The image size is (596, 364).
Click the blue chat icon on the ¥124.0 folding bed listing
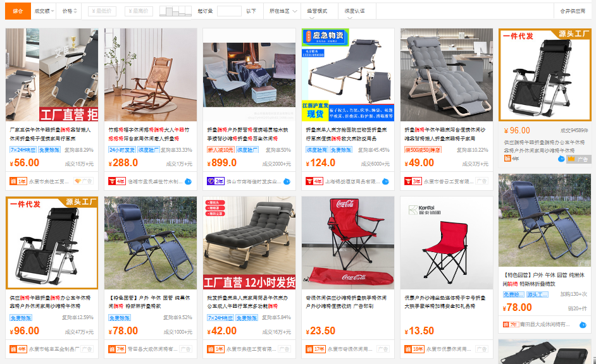point(385,181)
